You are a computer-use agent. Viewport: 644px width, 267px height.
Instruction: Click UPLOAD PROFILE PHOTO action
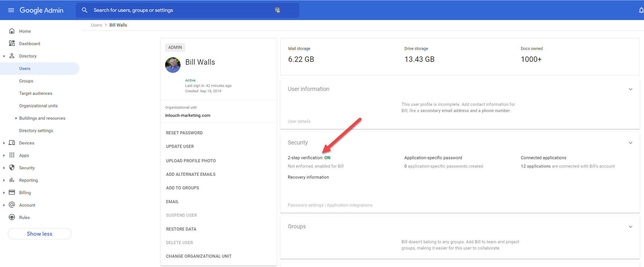(x=191, y=161)
